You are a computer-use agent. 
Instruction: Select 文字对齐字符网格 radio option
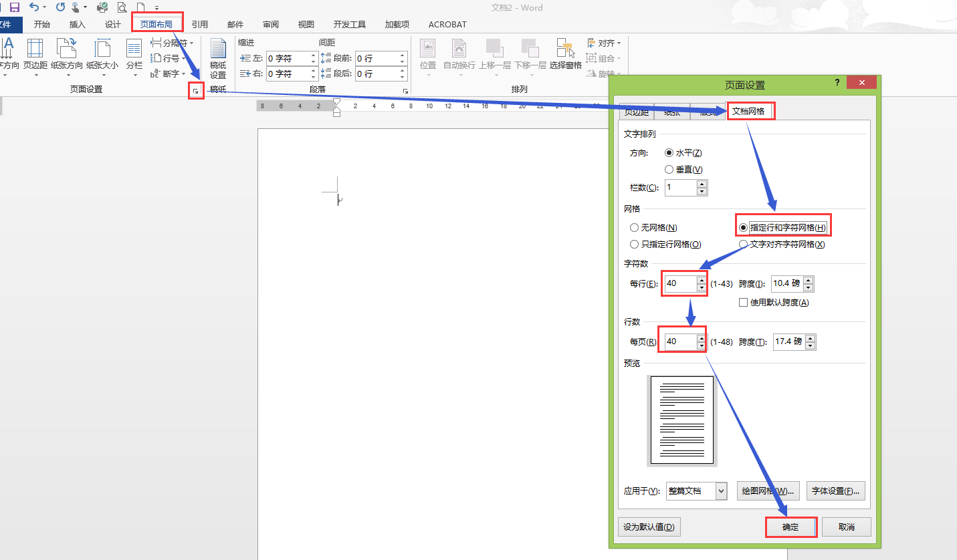(782, 245)
